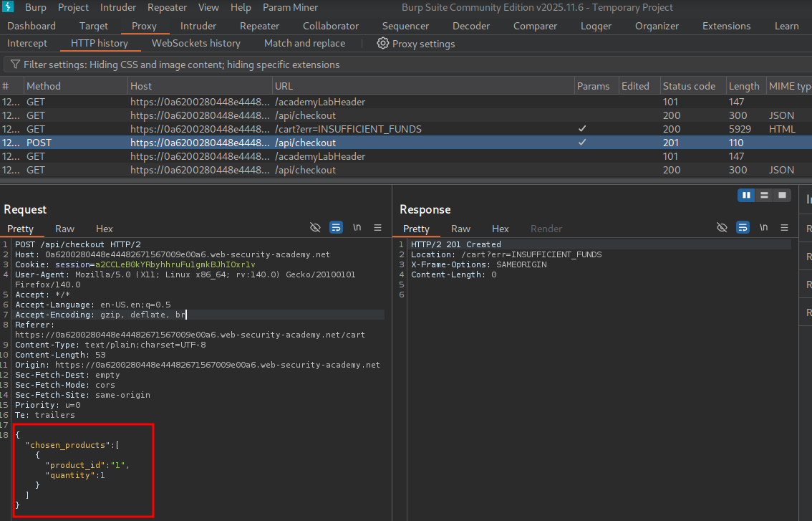Open the Extensions tab
Image resolution: width=812 pixels, height=521 pixels.
click(726, 26)
